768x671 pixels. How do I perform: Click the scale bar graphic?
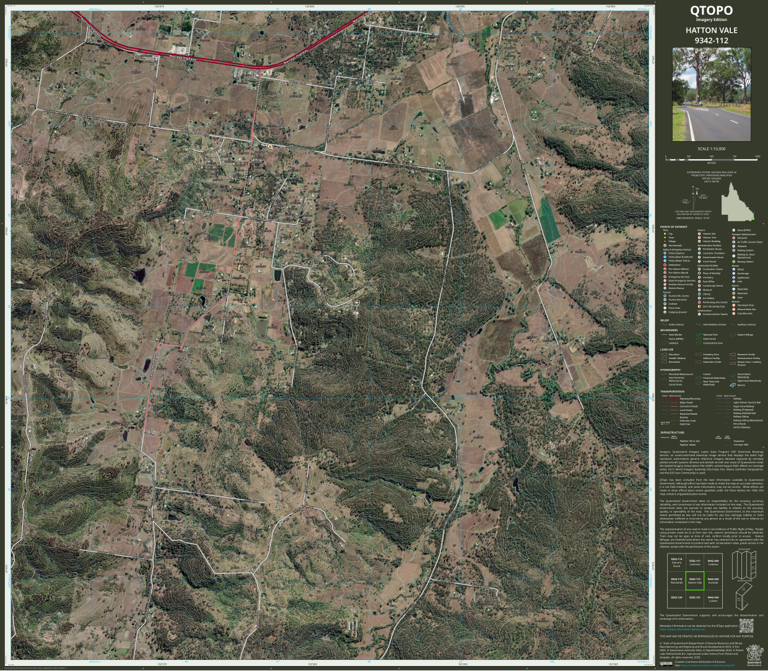coord(711,159)
